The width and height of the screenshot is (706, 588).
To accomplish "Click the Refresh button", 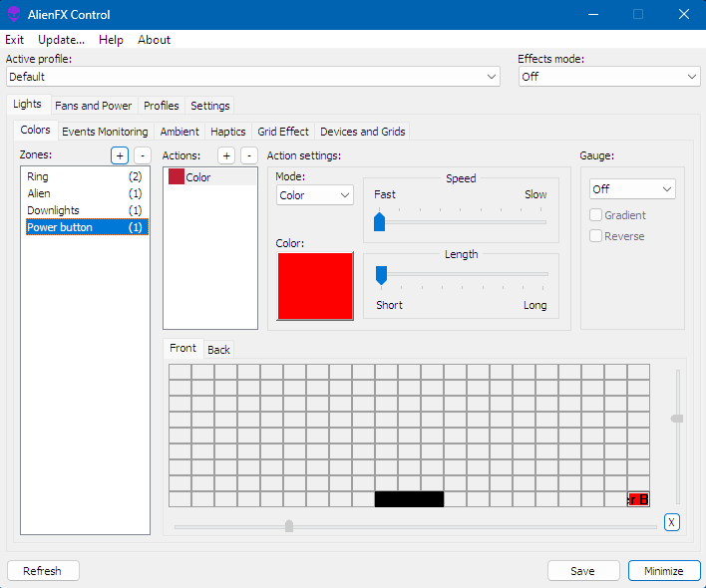I will (x=42, y=571).
